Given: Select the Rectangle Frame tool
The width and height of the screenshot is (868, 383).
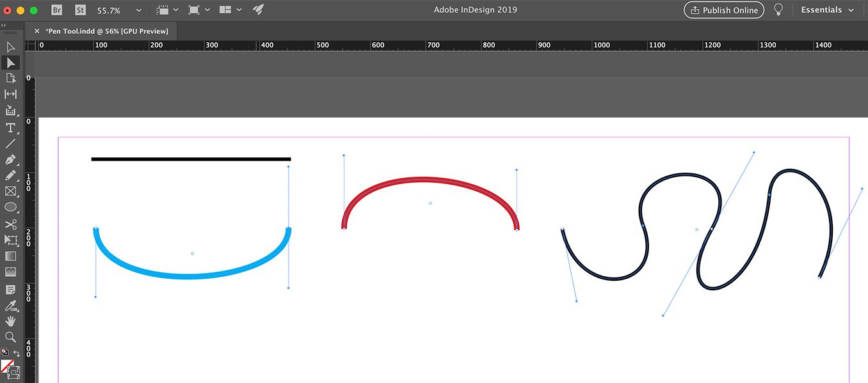Looking at the screenshot, I should click(10, 191).
